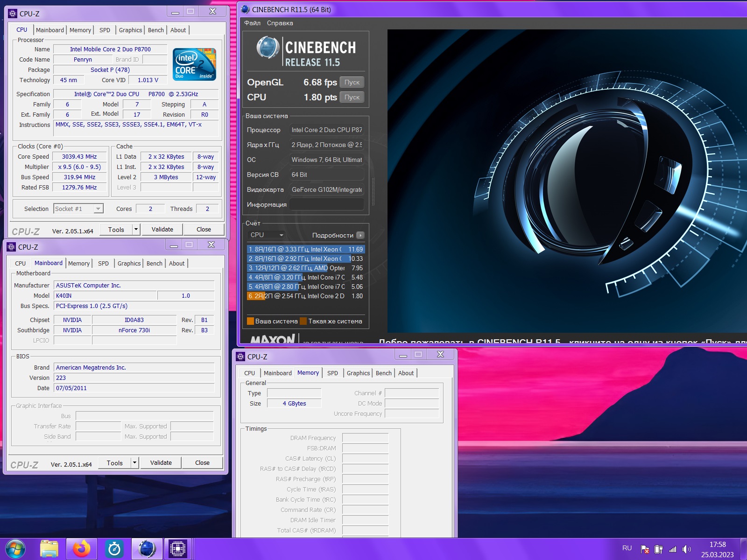Switch to Memory tab in the CPU tab CPU-Z window
Image resolution: width=747 pixels, height=560 pixels.
coord(80,30)
